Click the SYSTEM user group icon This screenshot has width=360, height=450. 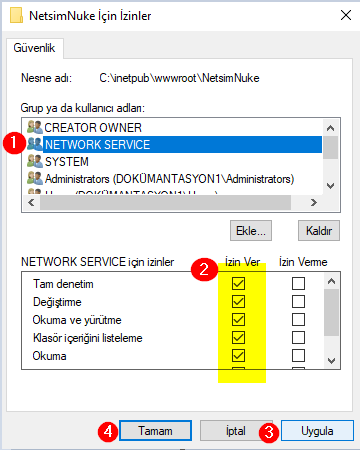35,161
